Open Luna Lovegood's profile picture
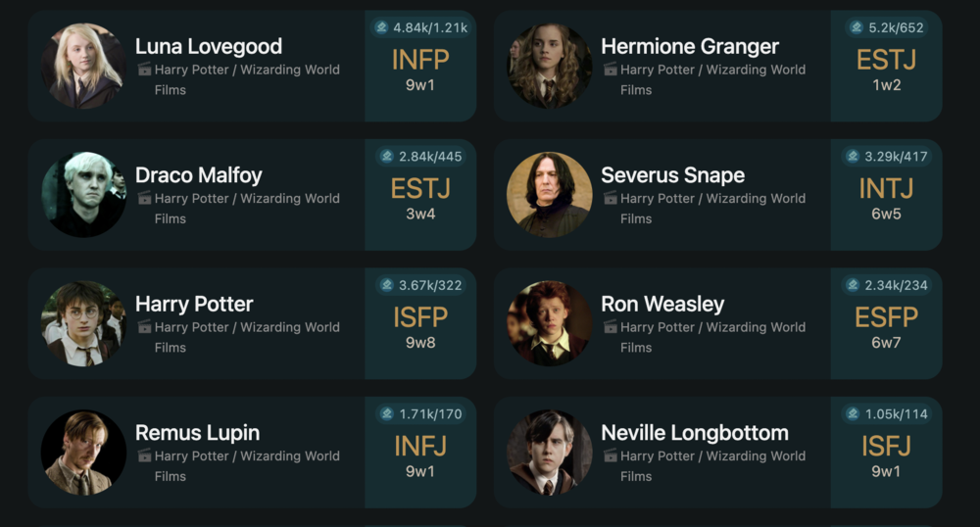 pyautogui.click(x=83, y=67)
